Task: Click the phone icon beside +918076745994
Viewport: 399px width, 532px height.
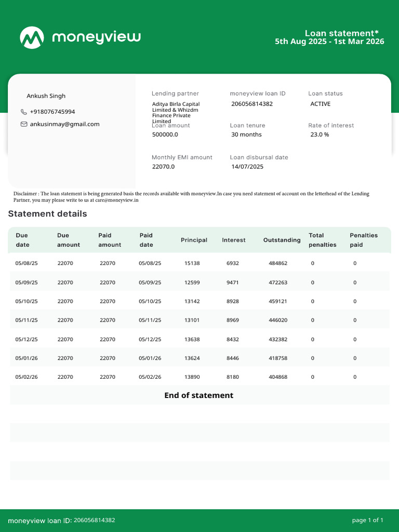Action: [24, 112]
